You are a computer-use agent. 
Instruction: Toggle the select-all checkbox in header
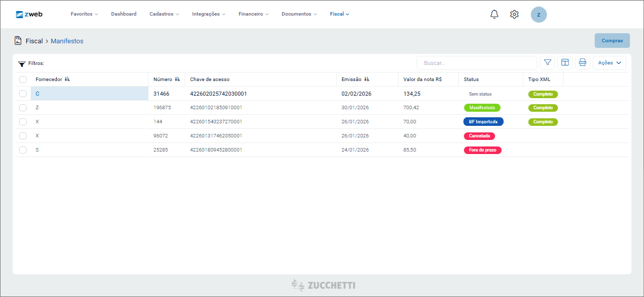[x=23, y=80]
